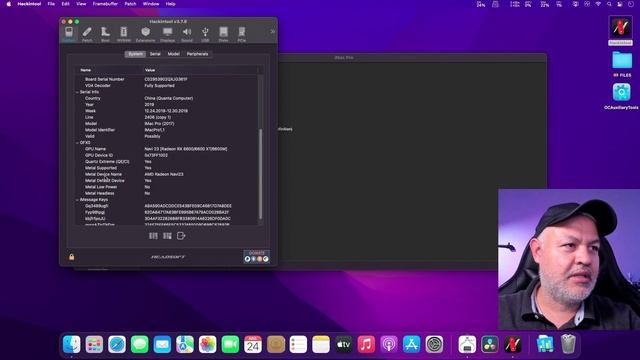The height and width of the screenshot is (360, 640).
Task: Open the Help menu
Action: coord(171,4)
